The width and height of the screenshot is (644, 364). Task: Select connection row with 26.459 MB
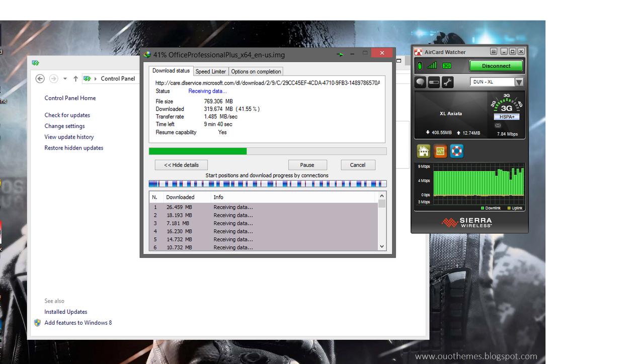click(x=264, y=207)
